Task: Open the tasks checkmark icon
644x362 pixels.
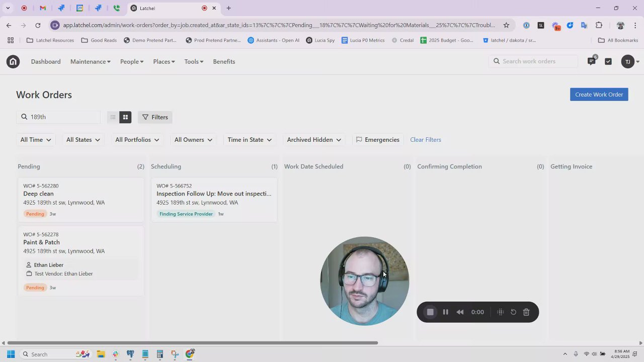Action: 608,61
